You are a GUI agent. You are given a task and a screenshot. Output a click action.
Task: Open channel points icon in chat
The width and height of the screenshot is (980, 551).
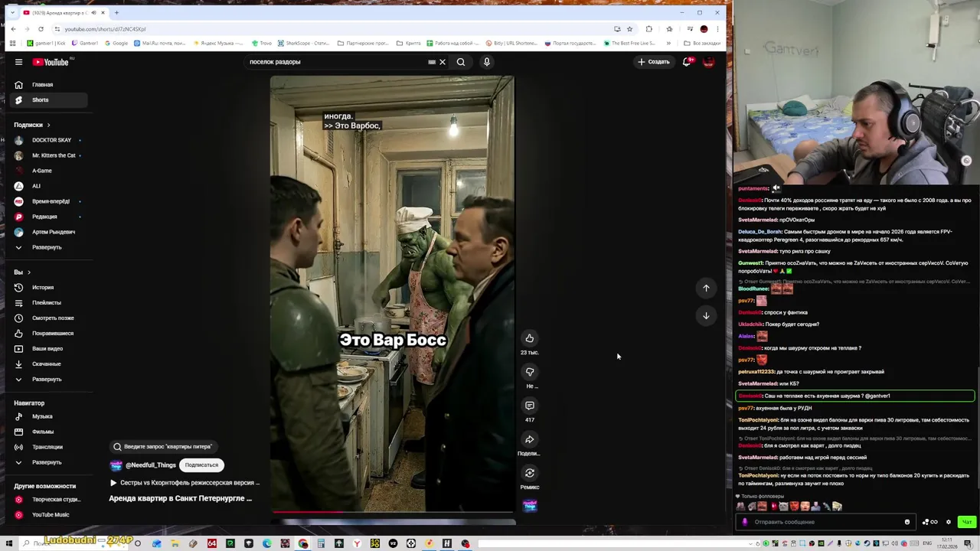click(x=929, y=522)
